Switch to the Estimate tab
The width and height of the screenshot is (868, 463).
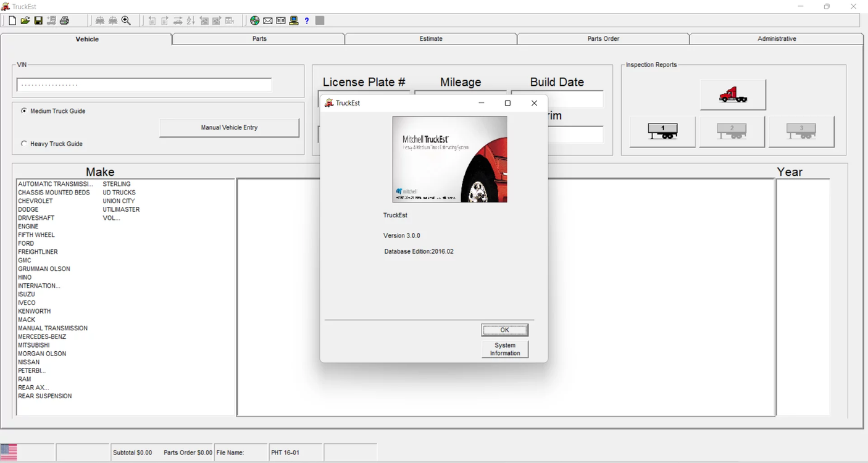[x=430, y=38]
